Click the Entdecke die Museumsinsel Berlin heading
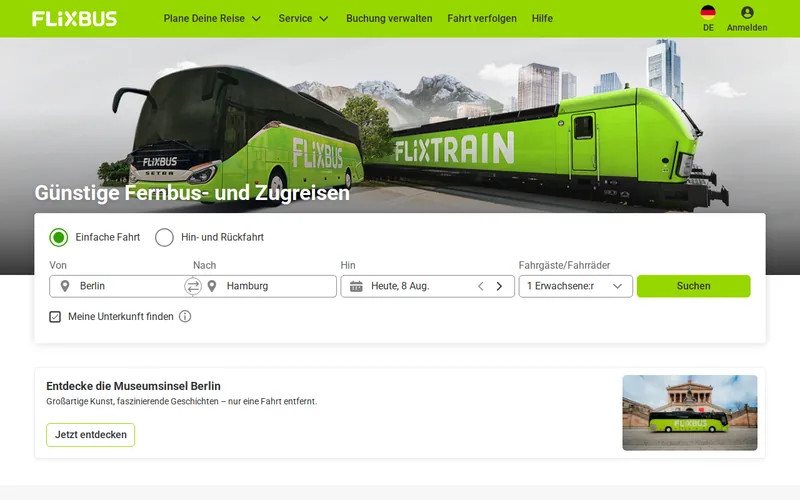The image size is (800, 500). tap(134, 386)
